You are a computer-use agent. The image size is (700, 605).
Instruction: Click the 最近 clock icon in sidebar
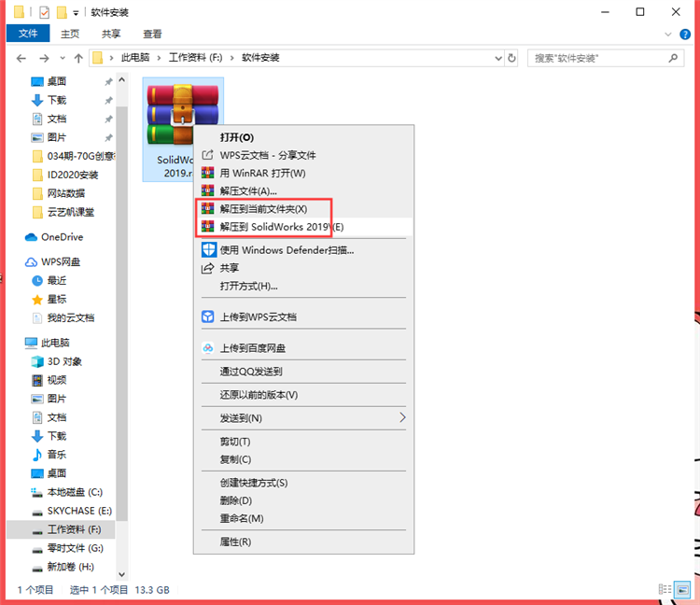pos(37,280)
